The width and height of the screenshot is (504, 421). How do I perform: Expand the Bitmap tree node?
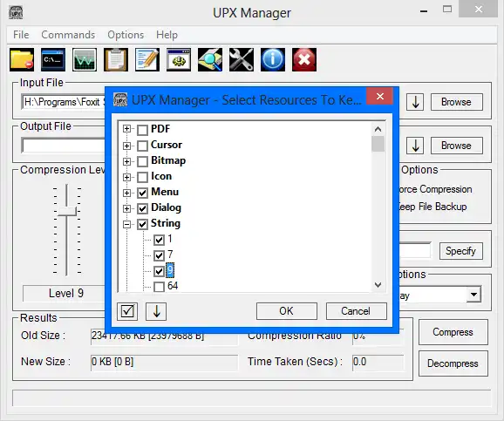pos(126,161)
